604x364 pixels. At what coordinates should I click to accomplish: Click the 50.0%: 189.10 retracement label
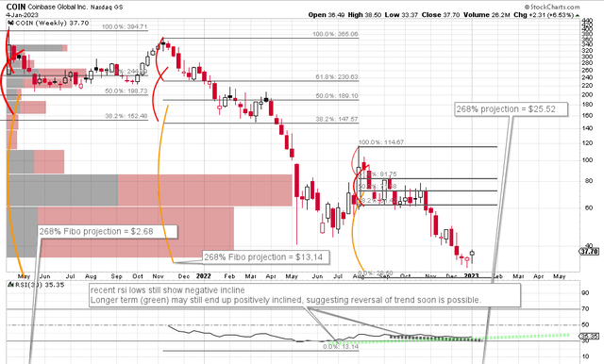pyautogui.click(x=337, y=96)
